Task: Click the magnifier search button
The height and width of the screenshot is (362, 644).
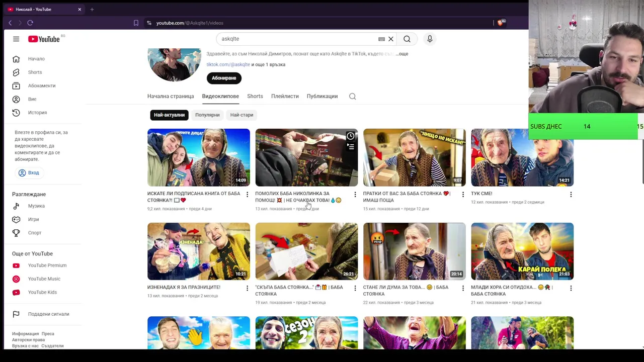Action: click(407, 39)
